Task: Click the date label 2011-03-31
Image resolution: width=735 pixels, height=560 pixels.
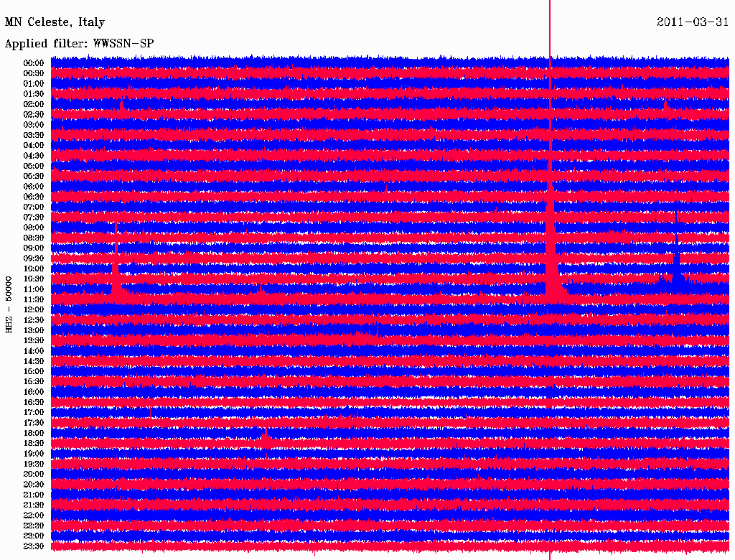Action: [693, 22]
